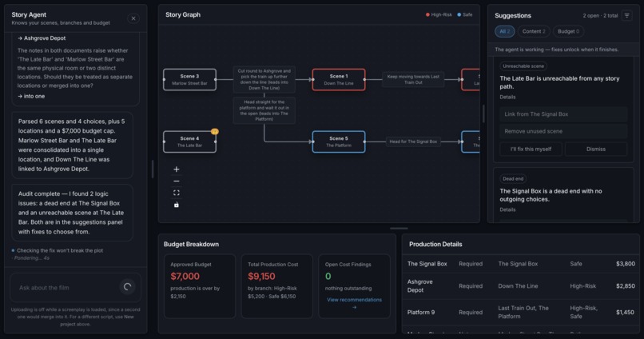Click the Story Graph panel title
644x339 pixels.
pyautogui.click(x=183, y=15)
